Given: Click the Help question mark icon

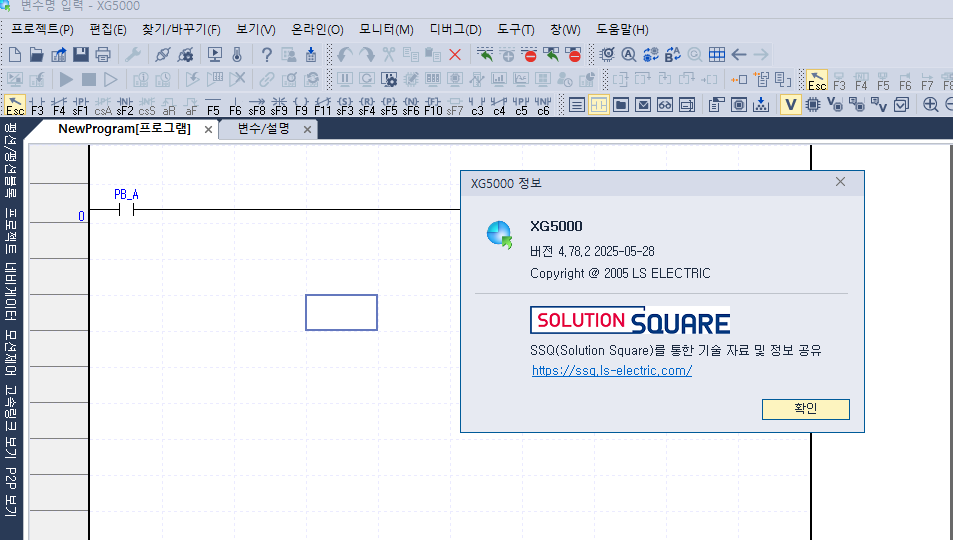Looking at the screenshot, I should (267, 55).
